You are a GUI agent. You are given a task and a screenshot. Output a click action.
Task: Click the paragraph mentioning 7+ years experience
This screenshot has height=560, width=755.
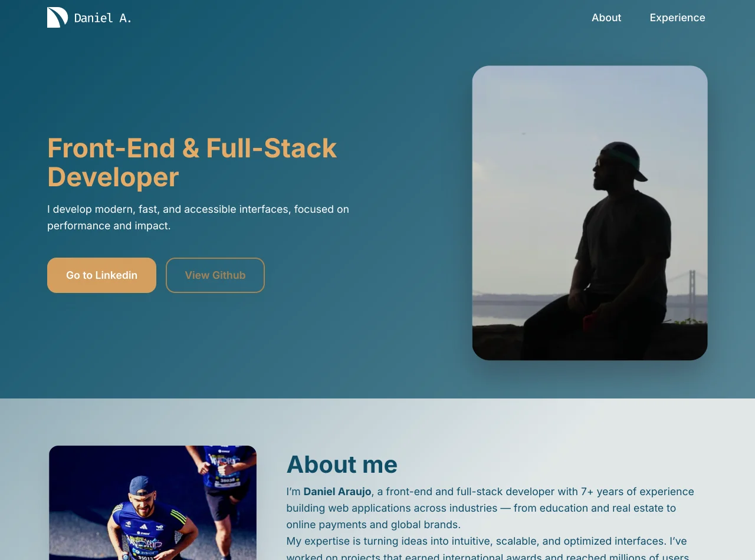pos(490,508)
